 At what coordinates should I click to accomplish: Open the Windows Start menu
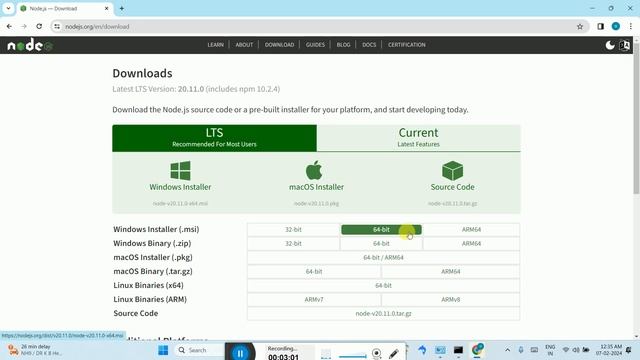pos(163,350)
